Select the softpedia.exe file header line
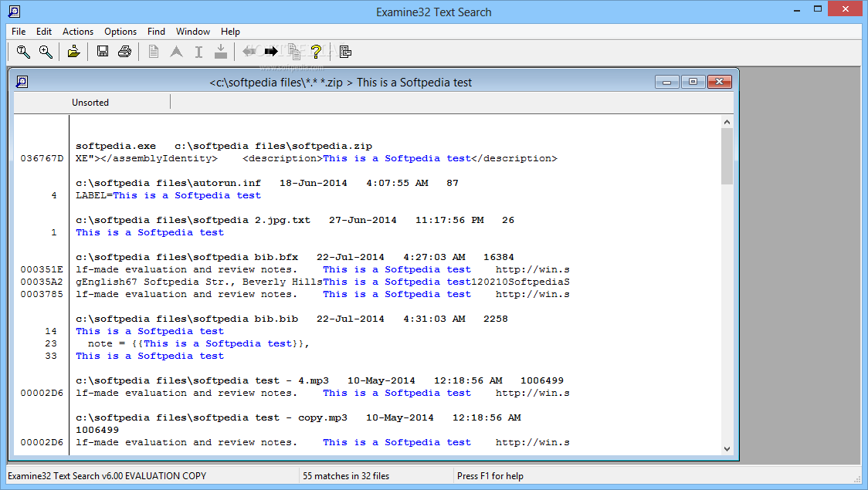Image resolution: width=868 pixels, height=490 pixels. coord(224,146)
